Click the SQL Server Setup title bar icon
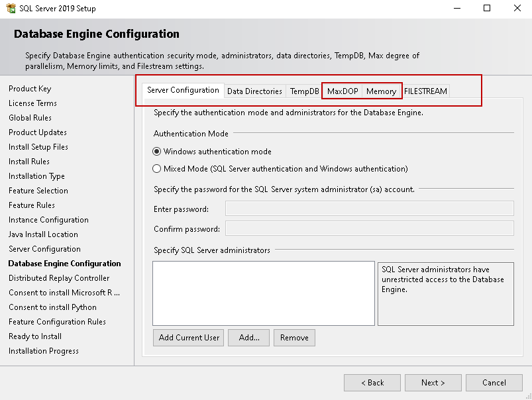 click(x=9, y=9)
